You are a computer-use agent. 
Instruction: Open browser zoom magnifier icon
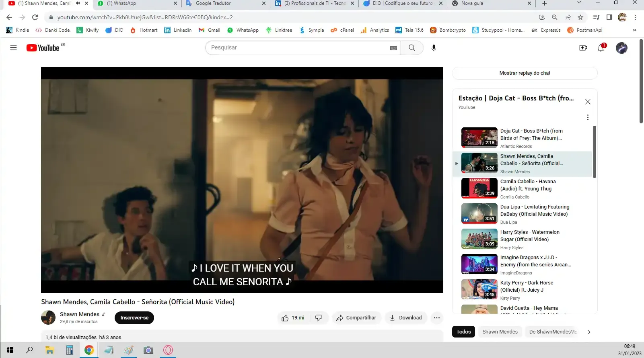555,17
